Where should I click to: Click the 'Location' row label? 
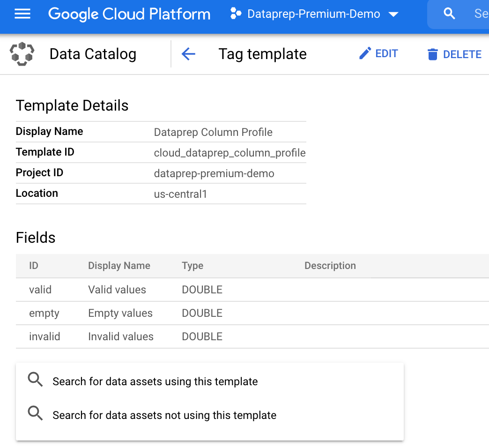(37, 193)
